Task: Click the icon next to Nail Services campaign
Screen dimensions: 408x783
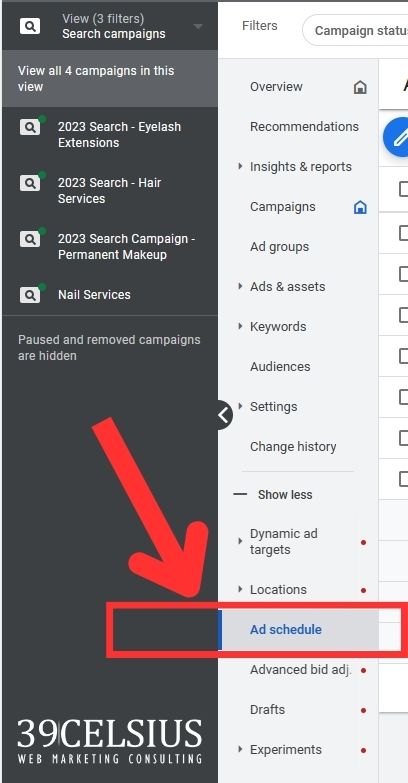Action: click(30, 295)
